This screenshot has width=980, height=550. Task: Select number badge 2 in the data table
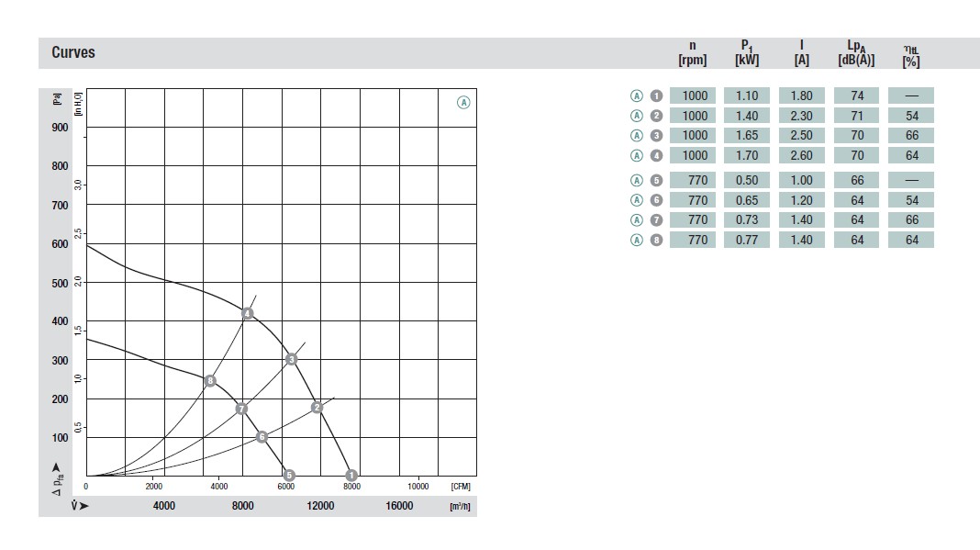656,116
